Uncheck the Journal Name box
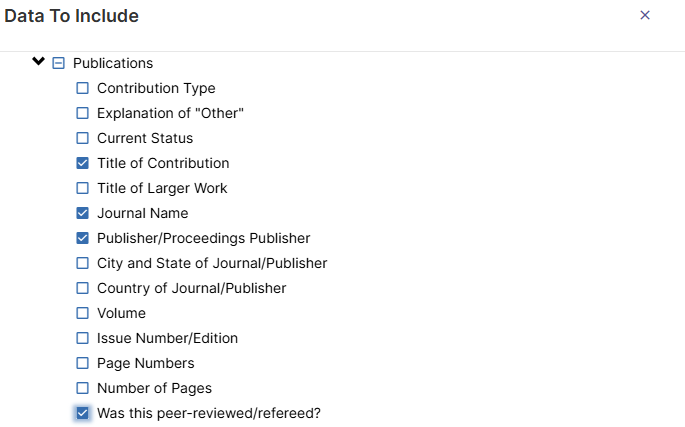The width and height of the screenshot is (685, 427). [x=83, y=213]
